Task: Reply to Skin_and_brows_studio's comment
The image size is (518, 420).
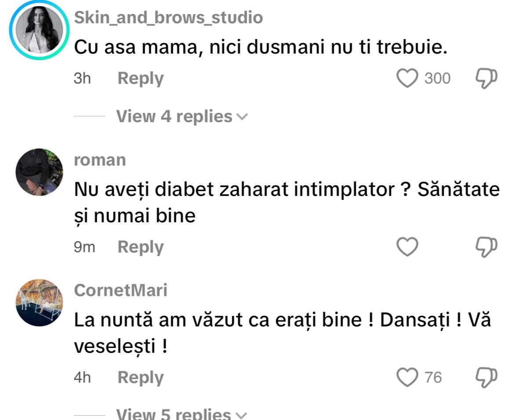Action: click(140, 79)
